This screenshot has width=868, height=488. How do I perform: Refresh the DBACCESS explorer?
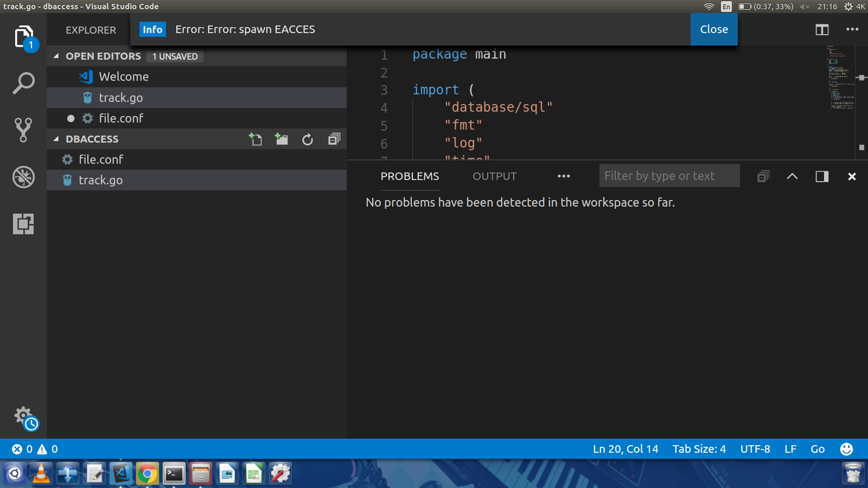[x=308, y=139]
